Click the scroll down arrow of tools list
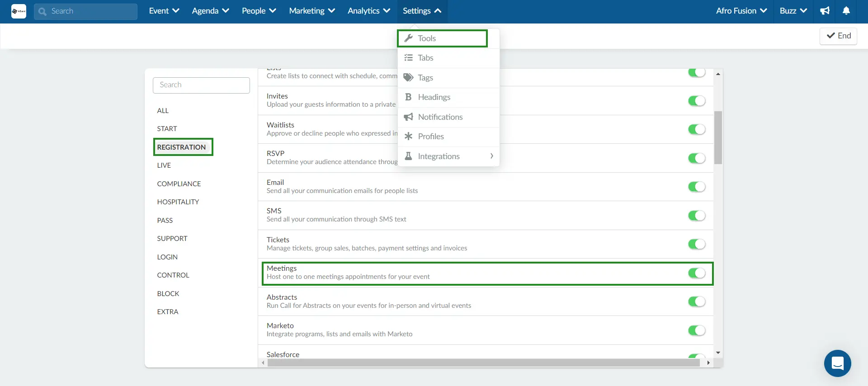The height and width of the screenshot is (386, 868). (x=718, y=353)
